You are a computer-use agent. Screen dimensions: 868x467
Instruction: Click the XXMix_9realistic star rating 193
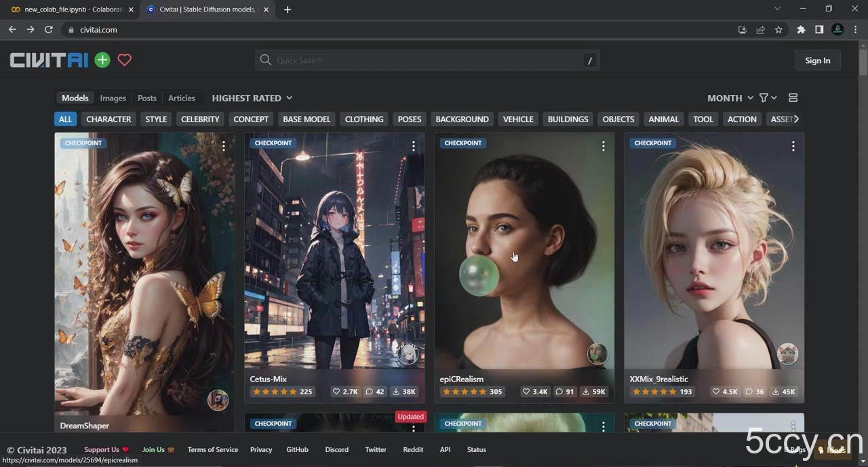[x=662, y=392]
